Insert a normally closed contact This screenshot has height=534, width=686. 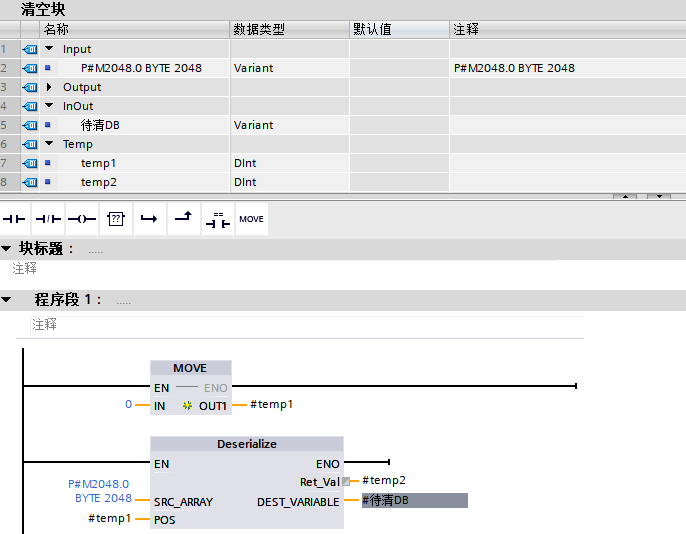47,219
